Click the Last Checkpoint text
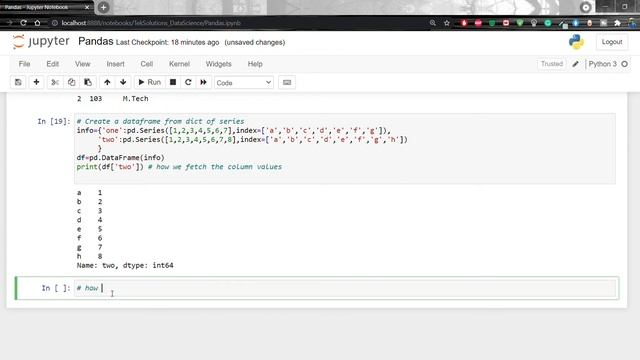The width and height of the screenshot is (640, 360). (167, 42)
